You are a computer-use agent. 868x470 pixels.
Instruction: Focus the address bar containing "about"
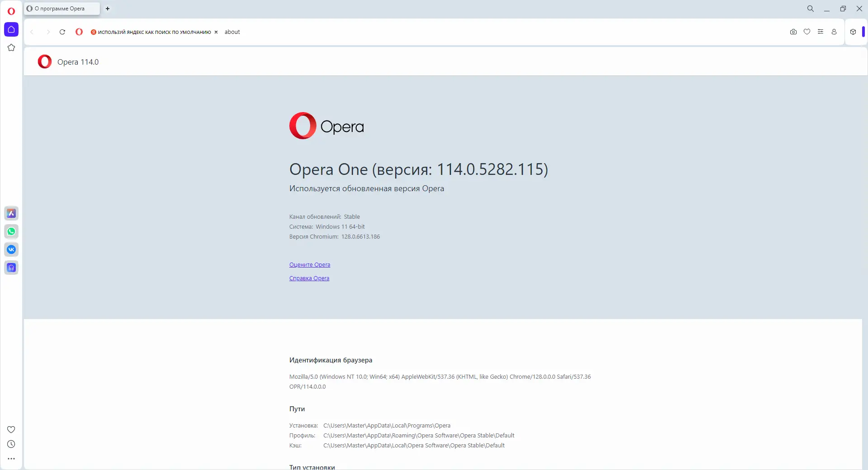(x=502, y=32)
